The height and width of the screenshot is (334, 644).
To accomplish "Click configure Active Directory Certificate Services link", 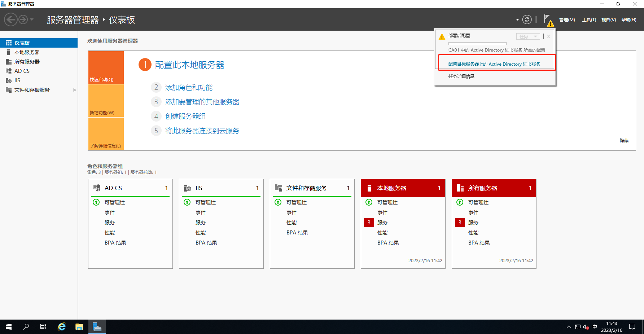I will 494,64.
